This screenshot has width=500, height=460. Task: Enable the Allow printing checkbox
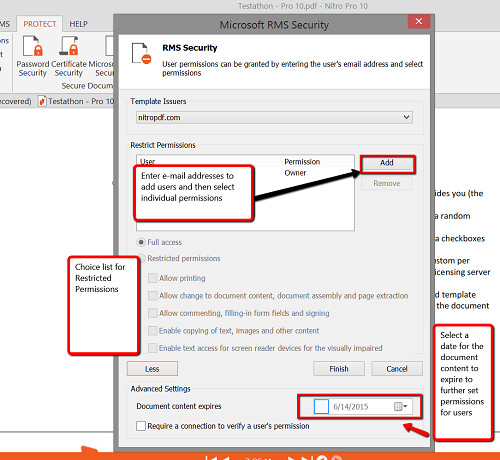[153, 278]
